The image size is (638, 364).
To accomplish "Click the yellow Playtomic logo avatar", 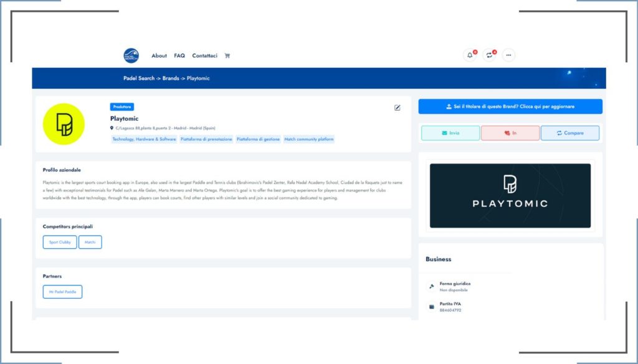I will point(64,124).
